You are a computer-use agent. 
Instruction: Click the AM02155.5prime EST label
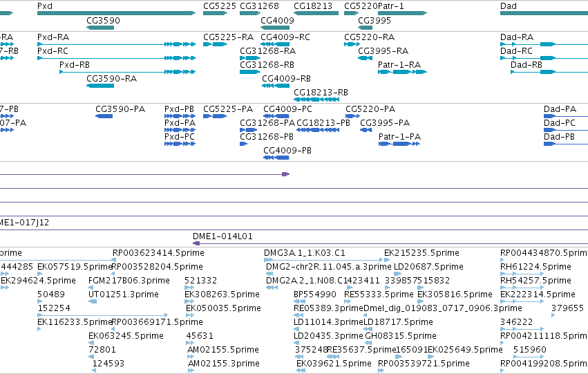222,350
